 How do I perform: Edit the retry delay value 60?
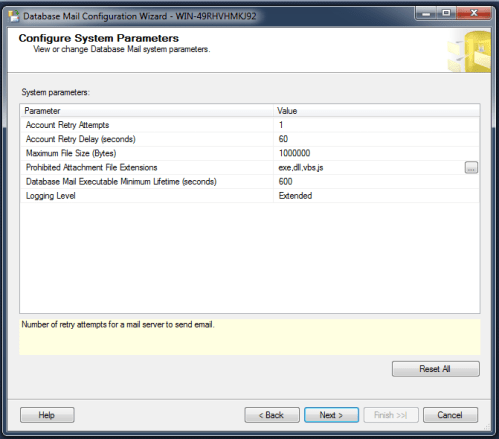tap(376, 139)
